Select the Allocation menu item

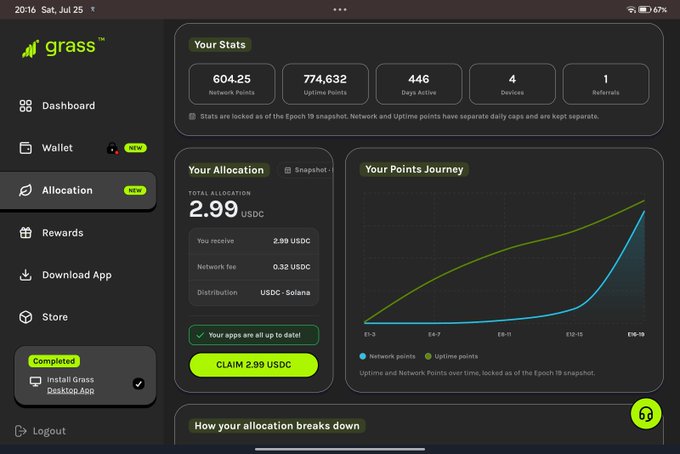click(78, 190)
